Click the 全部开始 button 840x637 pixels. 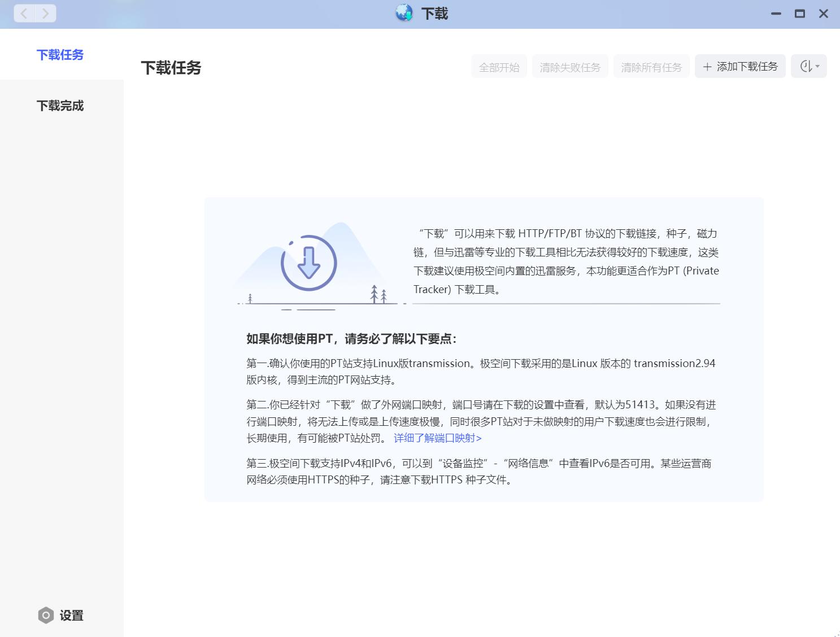point(499,67)
